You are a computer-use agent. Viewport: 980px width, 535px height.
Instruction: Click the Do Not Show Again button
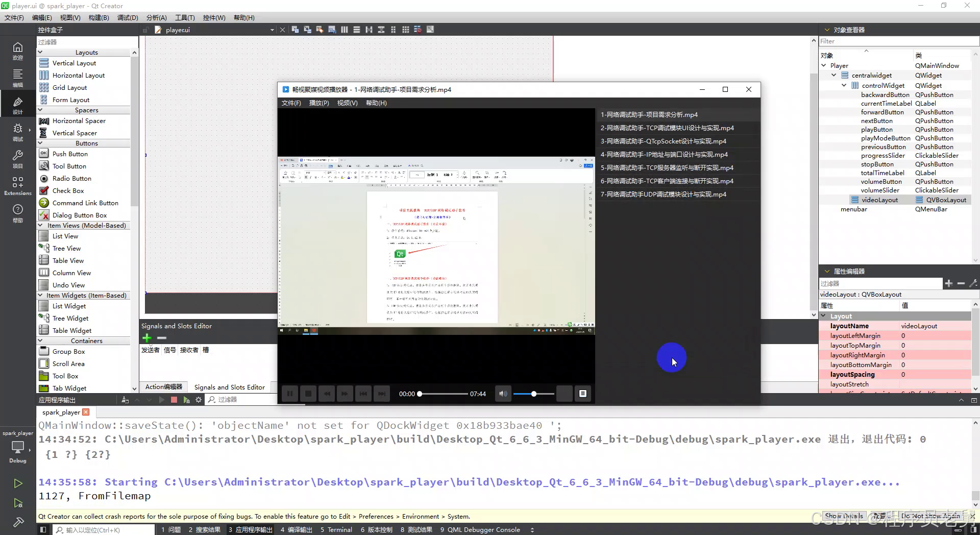(x=930, y=516)
